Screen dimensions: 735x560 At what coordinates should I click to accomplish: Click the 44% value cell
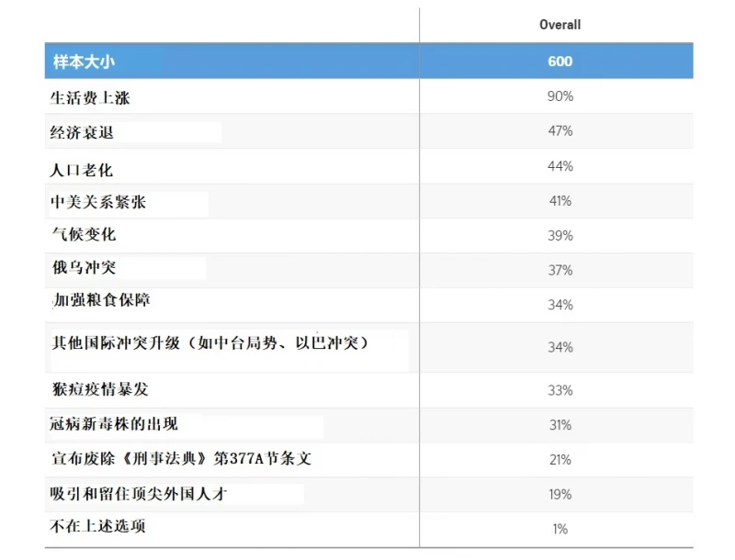click(558, 165)
